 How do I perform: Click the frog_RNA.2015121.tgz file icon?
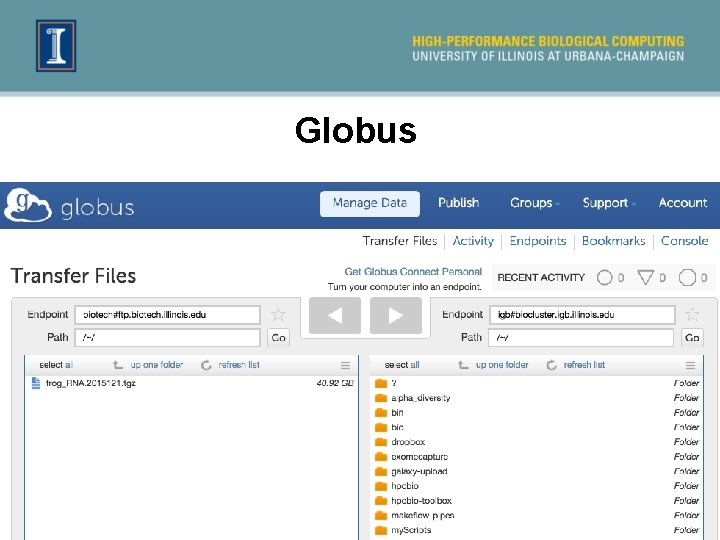(x=36, y=383)
